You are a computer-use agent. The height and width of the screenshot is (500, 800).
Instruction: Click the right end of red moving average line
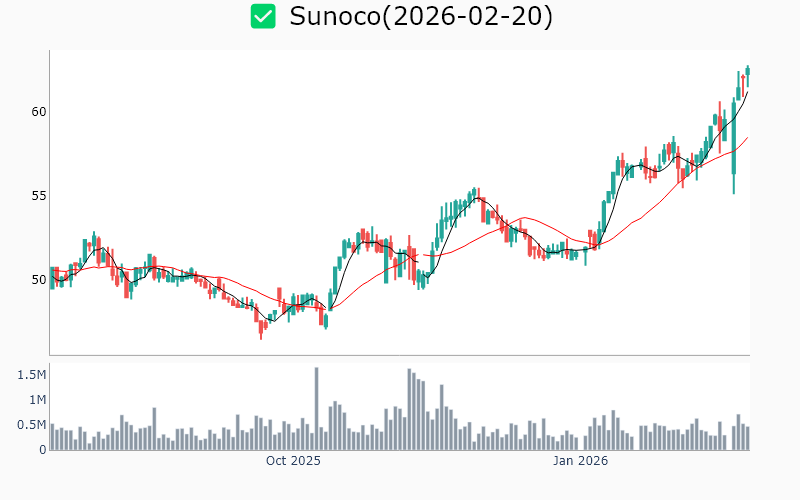747,138
